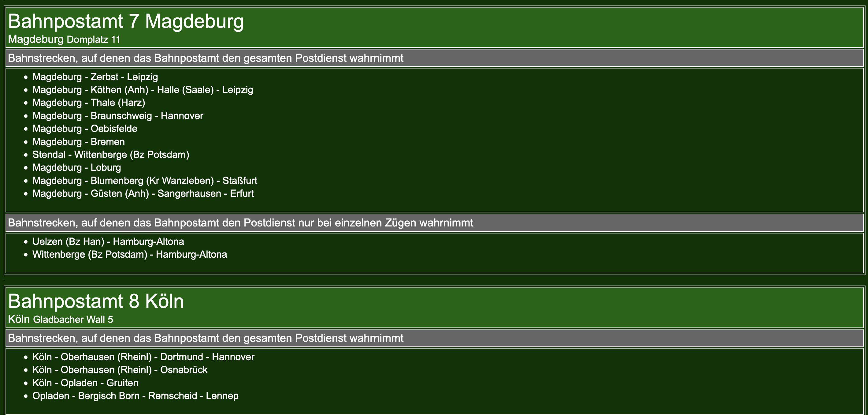Viewport: 868px width, 415px height.
Task: Click Magdeburg - Braunschweig - Hannover route
Action: coord(117,116)
